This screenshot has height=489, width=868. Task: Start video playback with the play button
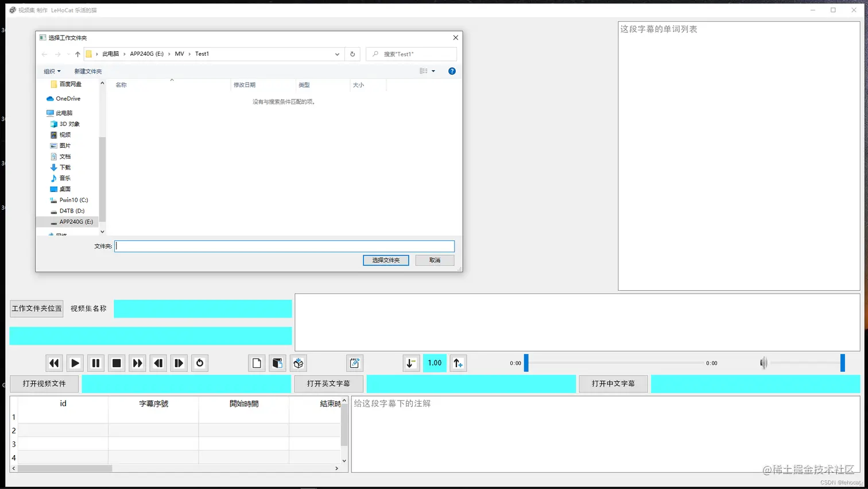pyautogui.click(x=75, y=363)
